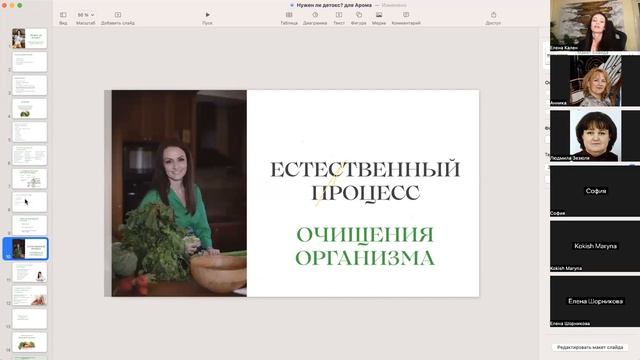640x360 pixels.
Task: Click the document title in the title bar
Action: point(334,5)
